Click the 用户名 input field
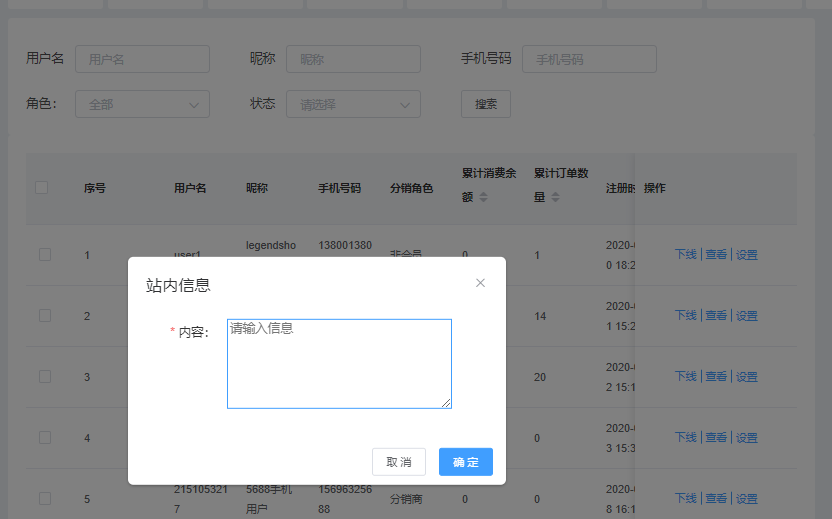 [142, 59]
